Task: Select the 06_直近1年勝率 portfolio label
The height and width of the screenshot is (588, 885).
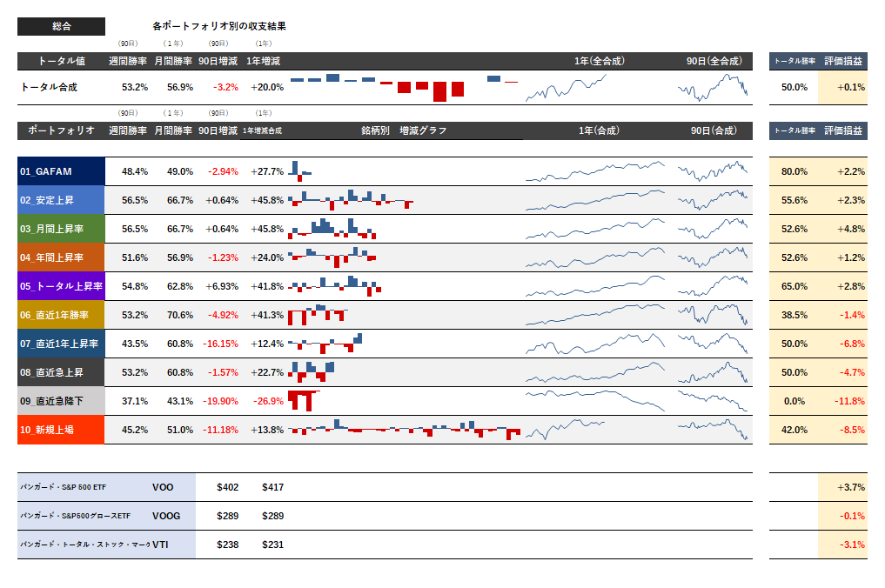Action: pos(61,315)
